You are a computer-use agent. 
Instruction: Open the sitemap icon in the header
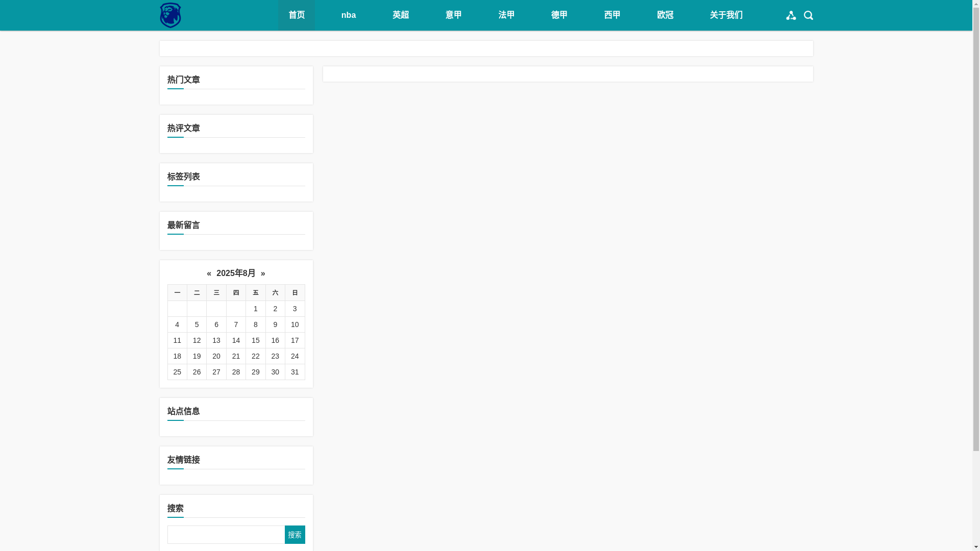[791, 15]
